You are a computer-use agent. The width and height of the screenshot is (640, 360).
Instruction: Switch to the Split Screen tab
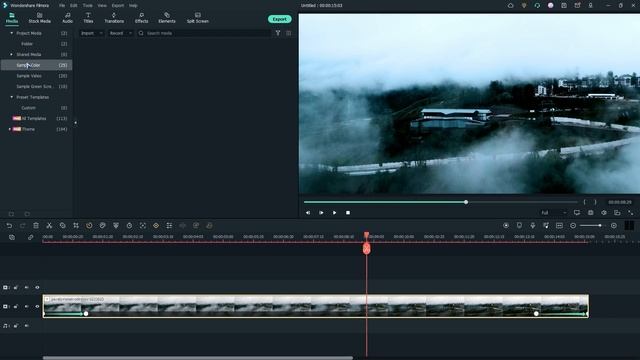[x=198, y=18]
